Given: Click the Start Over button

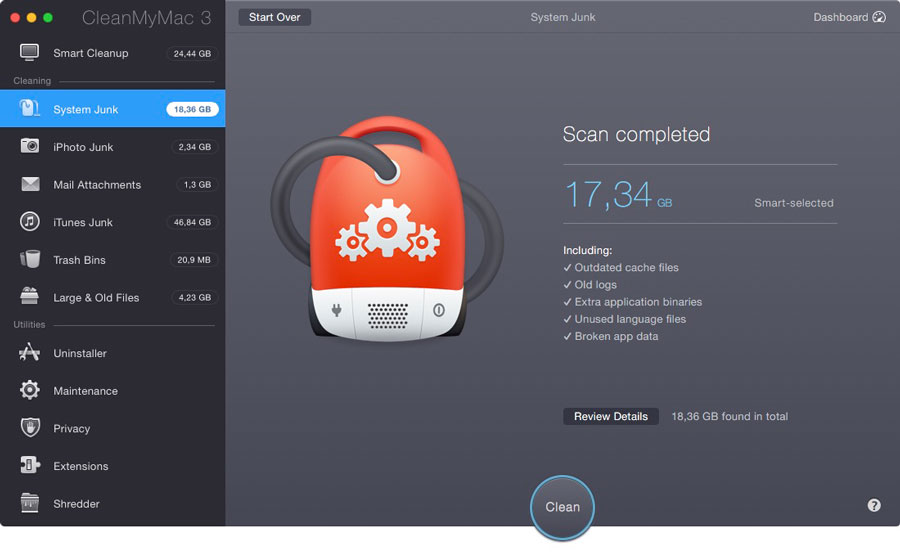Looking at the screenshot, I should tap(274, 17).
